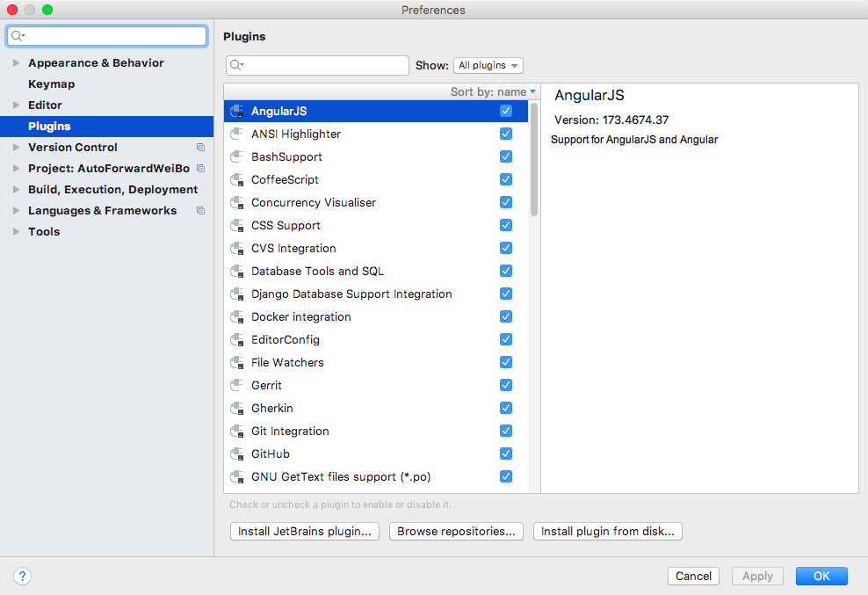This screenshot has height=595, width=868.
Task: Uncheck the ANSI Highlighter plugin
Action: (x=506, y=134)
